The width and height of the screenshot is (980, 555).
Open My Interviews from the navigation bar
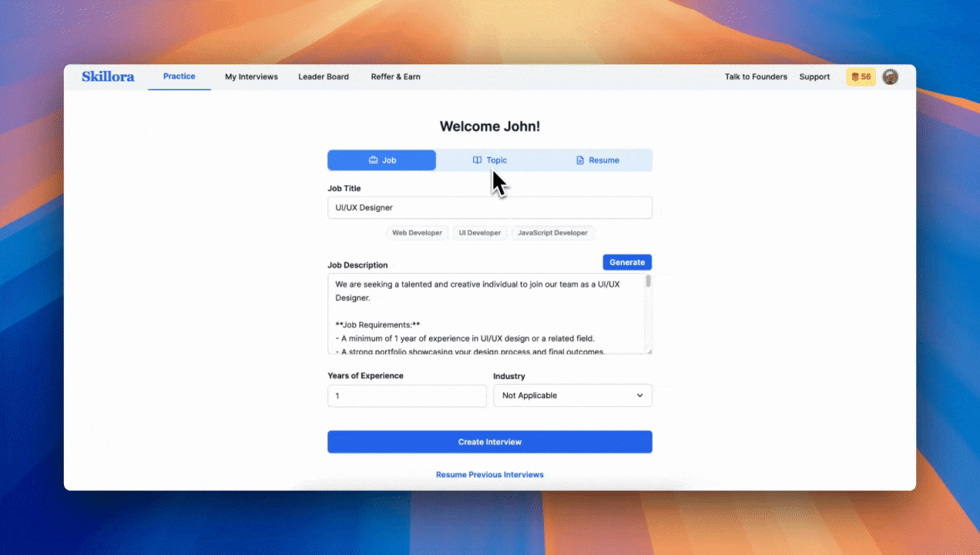tap(250, 76)
